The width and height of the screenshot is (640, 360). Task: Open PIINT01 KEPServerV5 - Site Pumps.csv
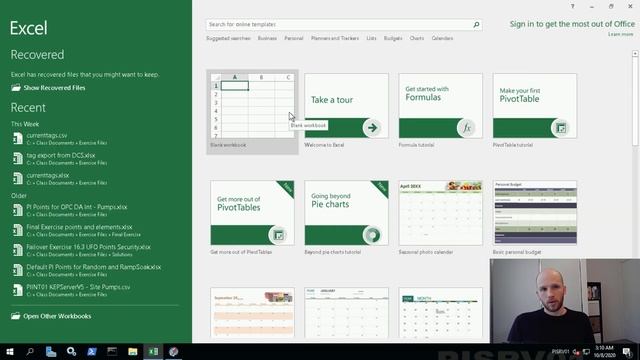pyautogui.click(x=71, y=290)
